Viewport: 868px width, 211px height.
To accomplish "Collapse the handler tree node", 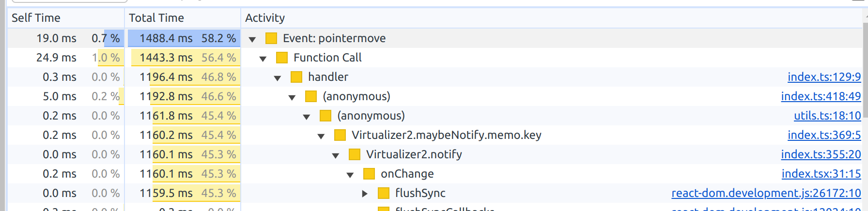I will tap(278, 78).
